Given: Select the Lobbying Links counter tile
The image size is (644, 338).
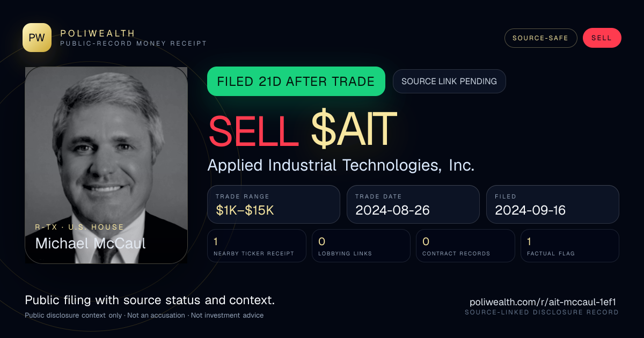Looking at the screenshot, I should click(361, 246).
